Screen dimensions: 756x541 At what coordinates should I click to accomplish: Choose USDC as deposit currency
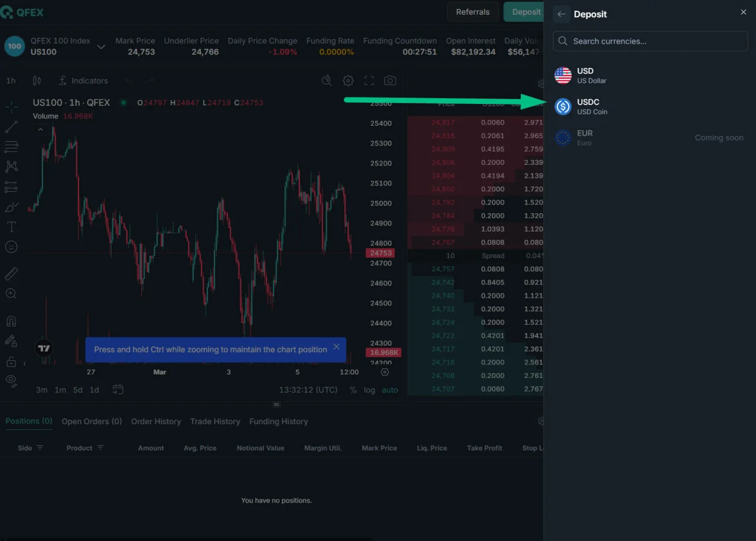[x=650, y=107]
